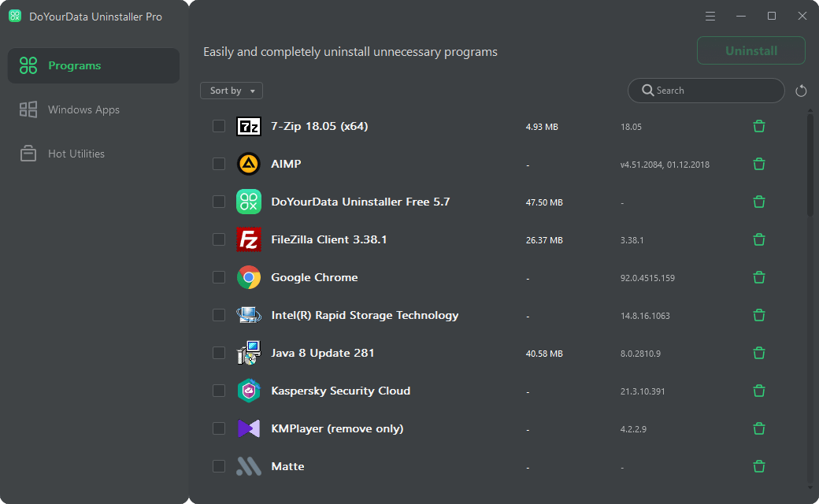This screenshot has width=819, height=504.
Task: Click the KMPlayer program icon
Action: [249, 428]
